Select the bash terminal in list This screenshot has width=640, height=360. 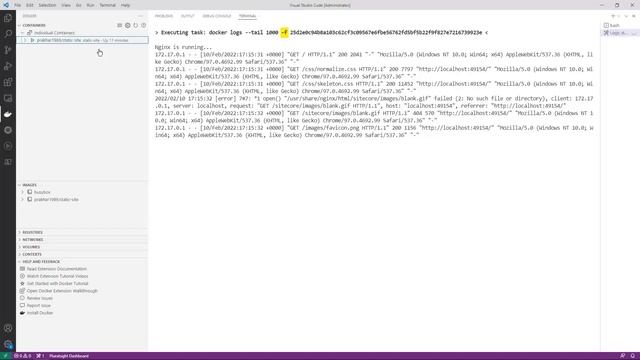(x=620, y=25)
